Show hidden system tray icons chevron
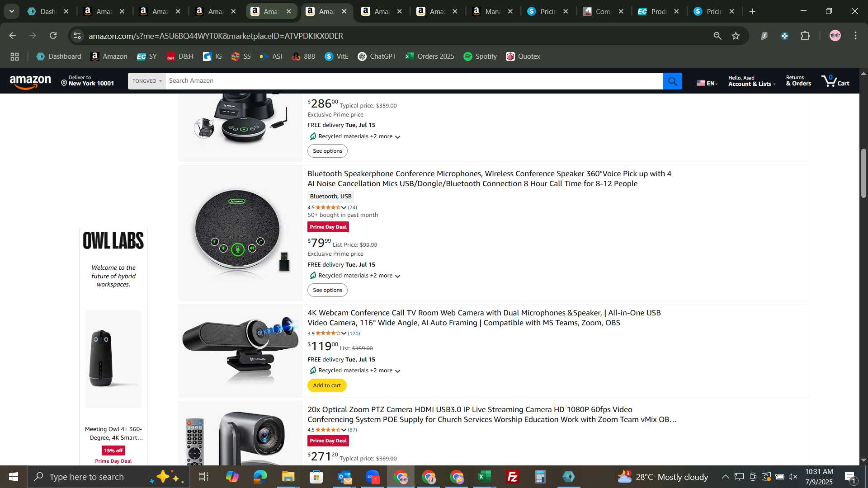The height and width of the screenshot is (488, 868). (725, 477)
